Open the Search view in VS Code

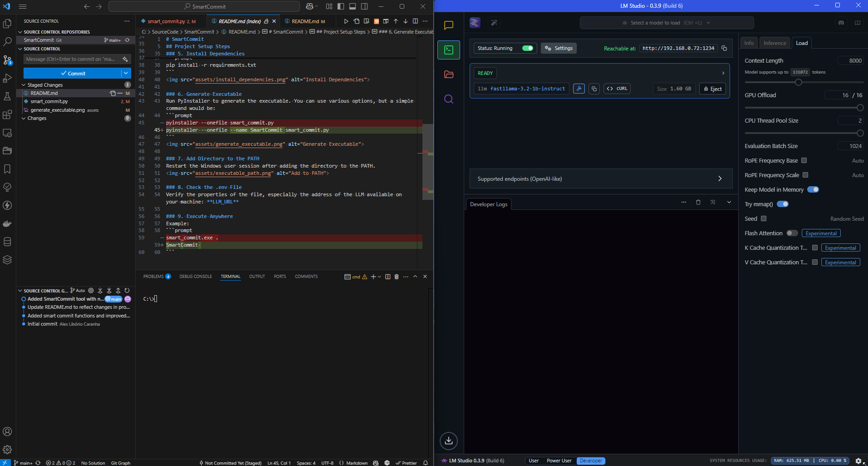pos(7,42)
